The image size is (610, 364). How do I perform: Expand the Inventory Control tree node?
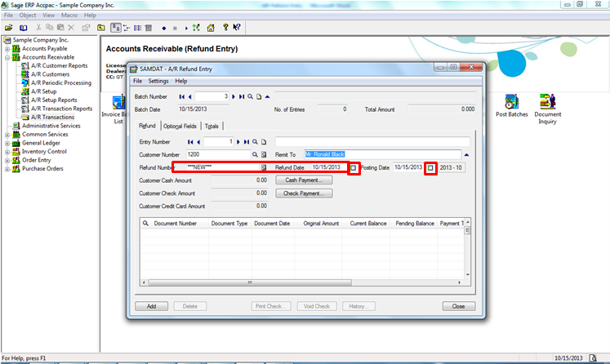point(7,152)
